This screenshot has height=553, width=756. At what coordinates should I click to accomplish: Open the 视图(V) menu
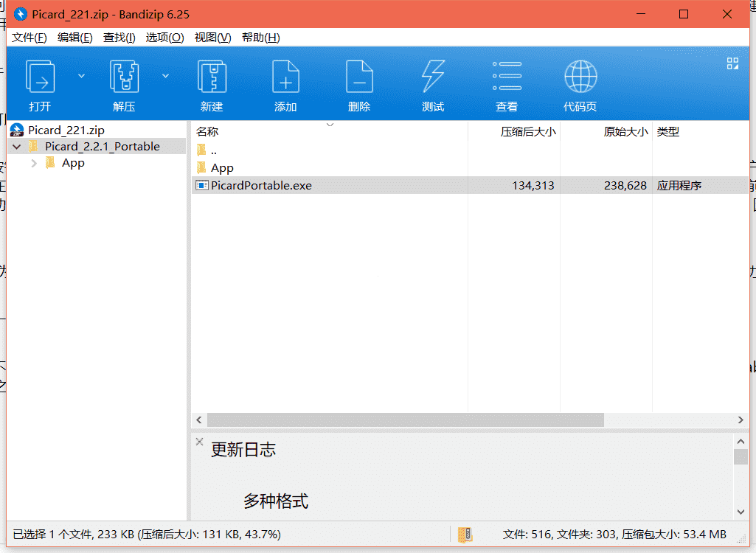(212, 38)
